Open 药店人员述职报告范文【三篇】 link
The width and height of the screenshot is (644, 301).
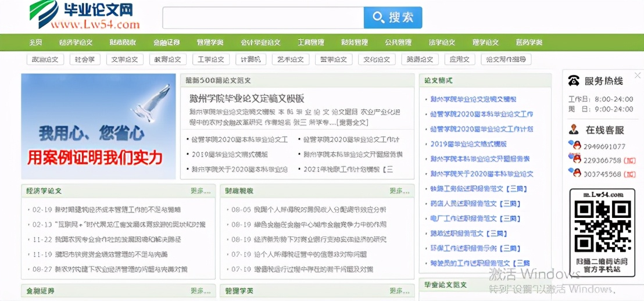point(475,204)
